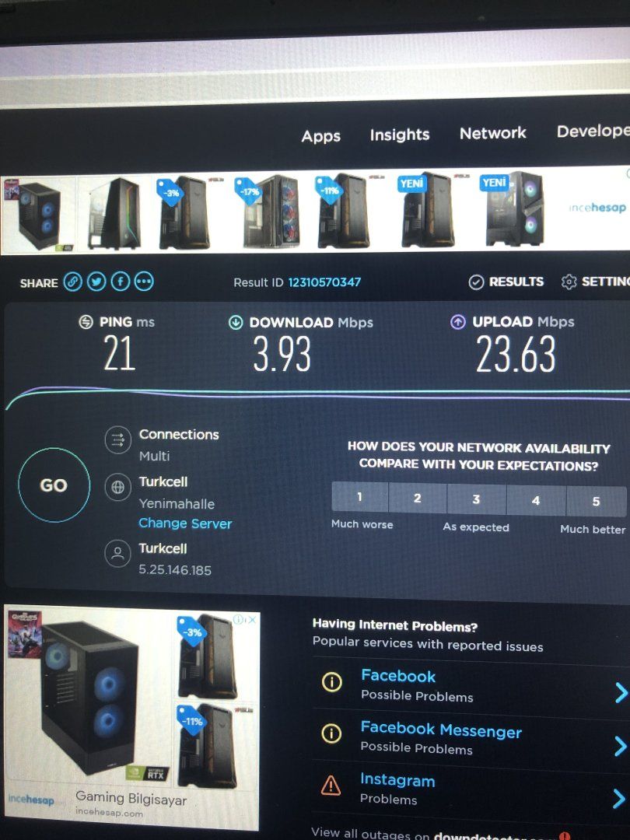Click the Upload arrow icon

click(458, 322)
